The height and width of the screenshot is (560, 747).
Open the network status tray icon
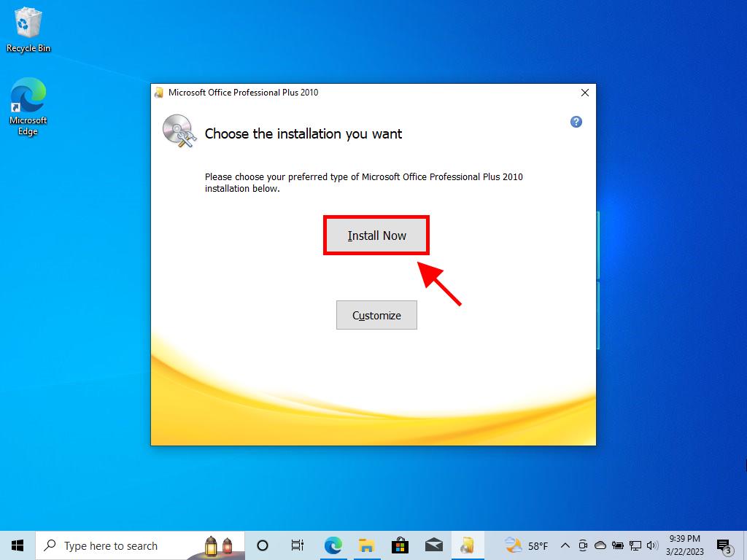pos(635,545)
